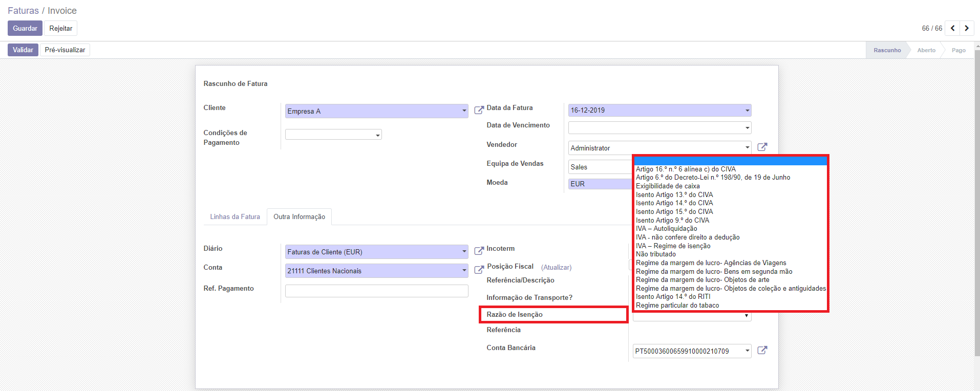This screenshot has width=980, height=391.
Task: Click the Guardar button
Action: [25, 29]
